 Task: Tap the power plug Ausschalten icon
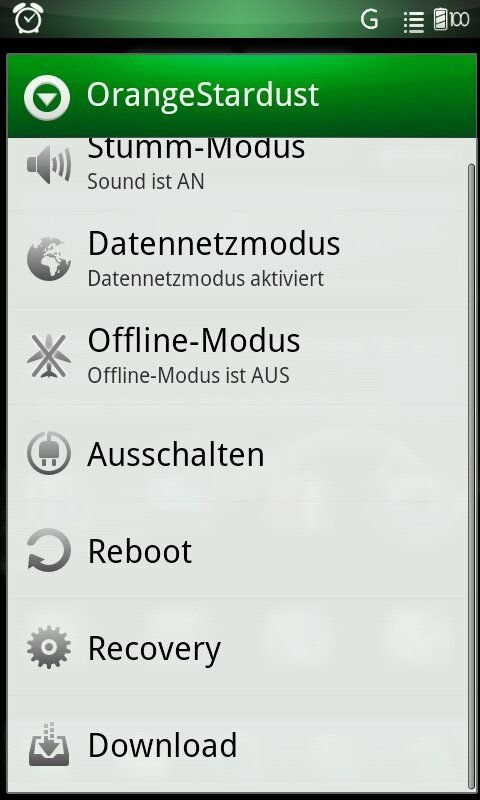pos(49,453)
